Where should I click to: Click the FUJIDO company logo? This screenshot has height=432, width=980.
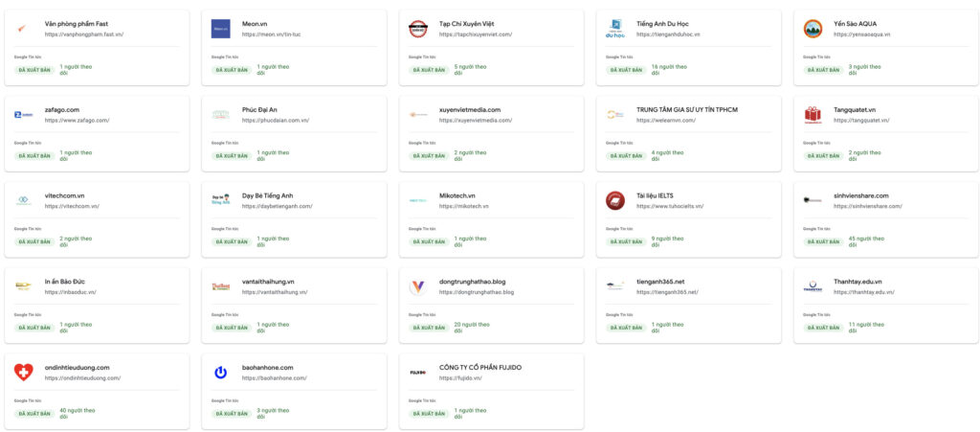[x=417, y=372]
